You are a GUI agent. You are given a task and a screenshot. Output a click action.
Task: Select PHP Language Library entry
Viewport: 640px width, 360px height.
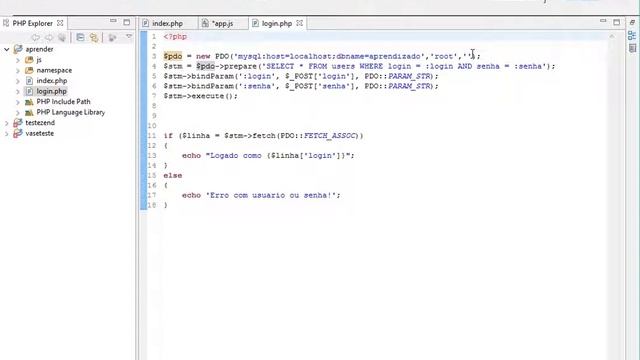coord(71,112)
